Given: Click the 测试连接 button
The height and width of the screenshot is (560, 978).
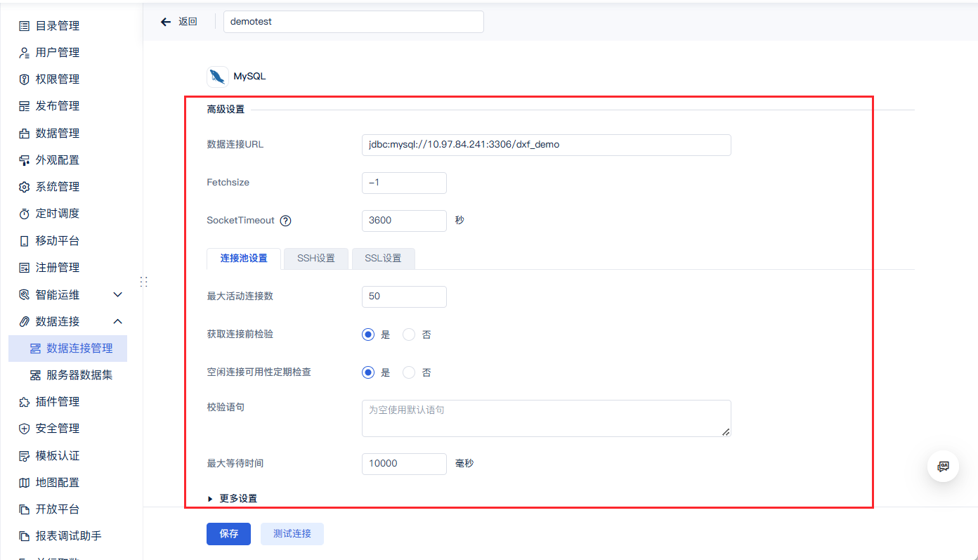Looking at the screenshot, I should click(292, 534).
